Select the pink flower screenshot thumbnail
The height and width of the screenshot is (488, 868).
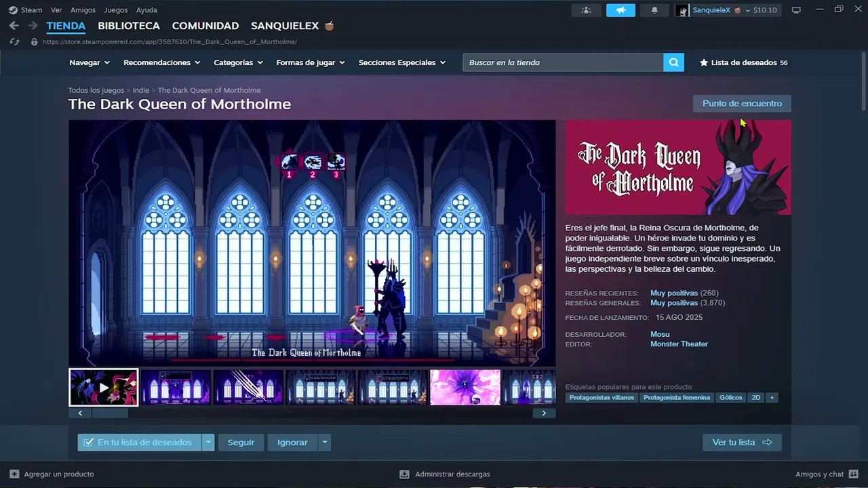[x=465, y=387]
